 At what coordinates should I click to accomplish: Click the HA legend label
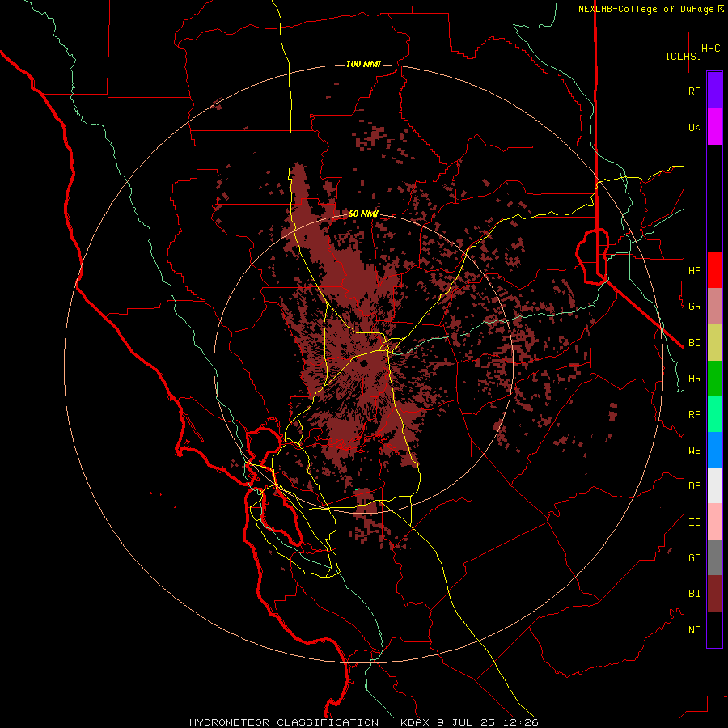pyautogui.click(x=694, y=270)
